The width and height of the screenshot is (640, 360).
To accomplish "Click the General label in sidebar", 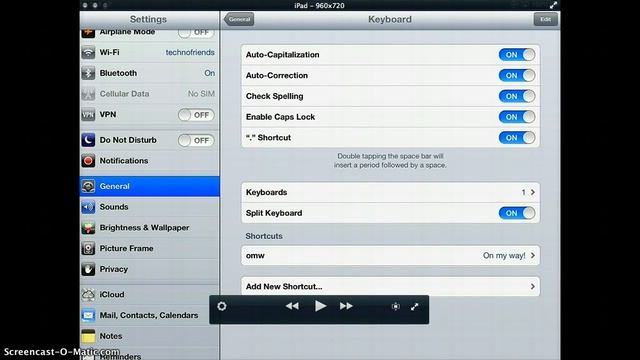I will tap(114, 186).
